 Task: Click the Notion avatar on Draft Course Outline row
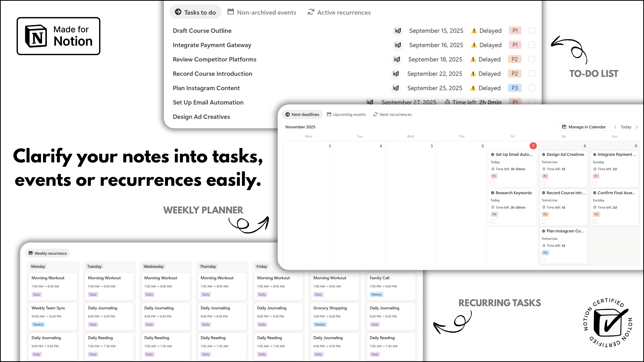397,31
